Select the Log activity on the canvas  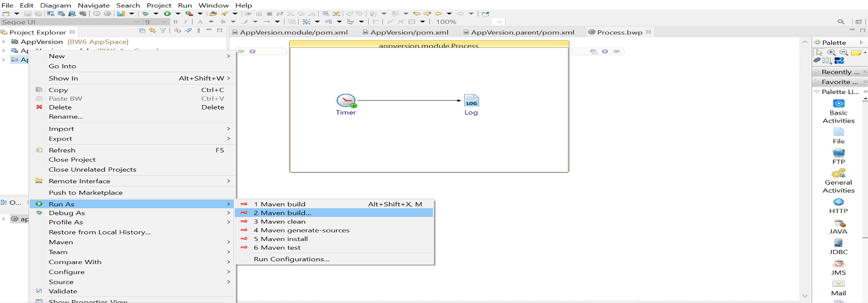[x=471, y=101]
